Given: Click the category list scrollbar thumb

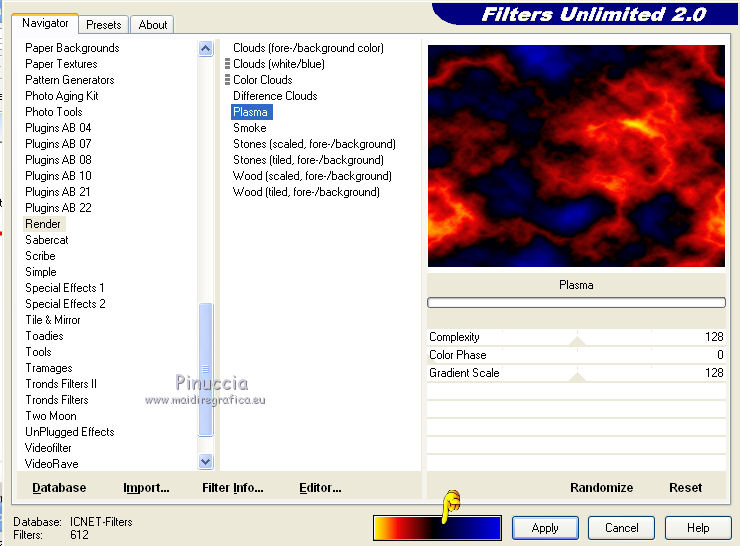Looking at the screenshot, I should point(206,370).
